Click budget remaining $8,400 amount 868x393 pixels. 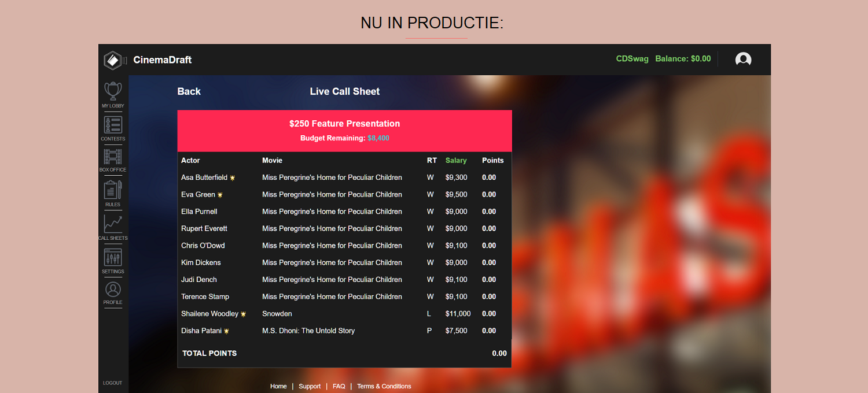378,138
